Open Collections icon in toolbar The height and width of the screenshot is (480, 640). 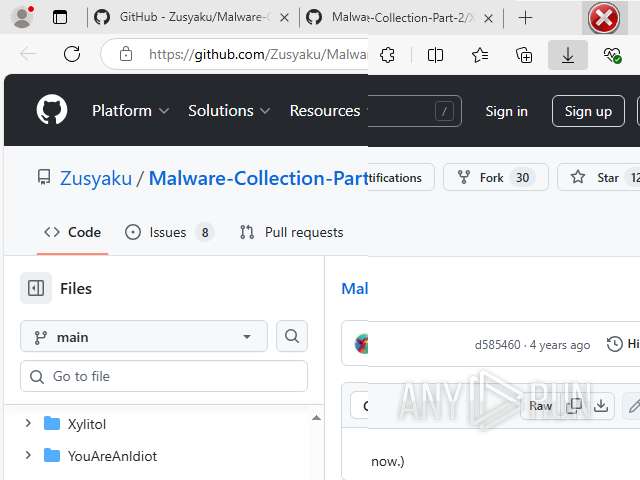[x=524, y=55]
